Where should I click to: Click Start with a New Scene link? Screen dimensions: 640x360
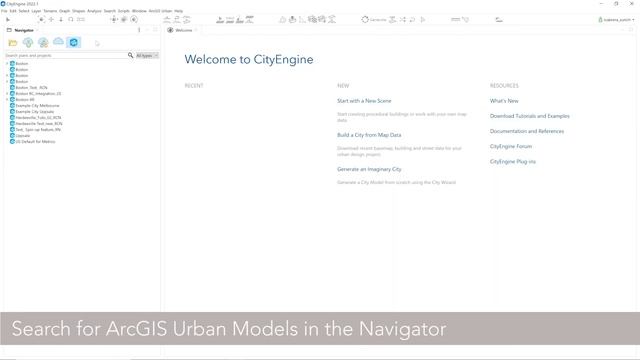364,101
